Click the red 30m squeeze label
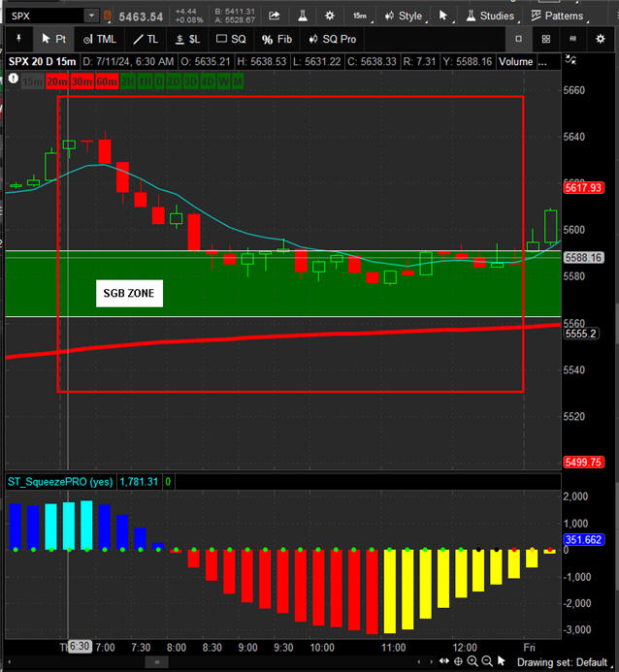The height and width of the screenshot is (672, 619). (x=81, y=81)
